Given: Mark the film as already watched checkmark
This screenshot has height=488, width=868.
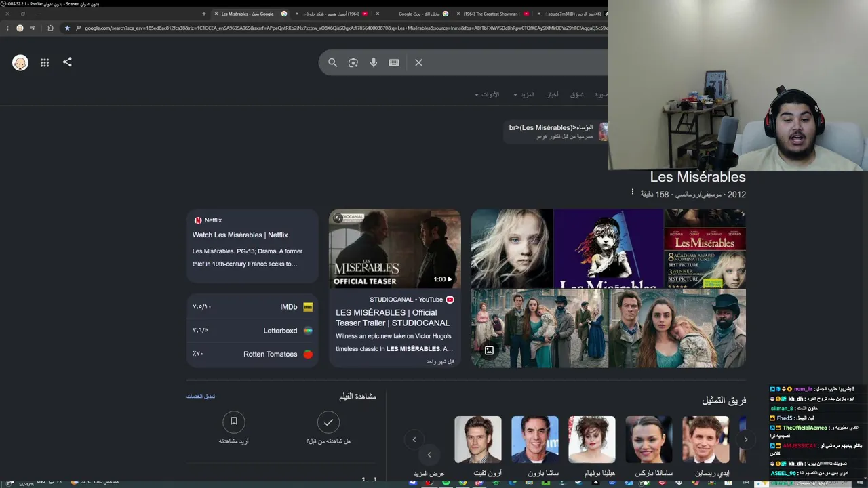Looking at the screenshot, I should (x=328, y=422).
